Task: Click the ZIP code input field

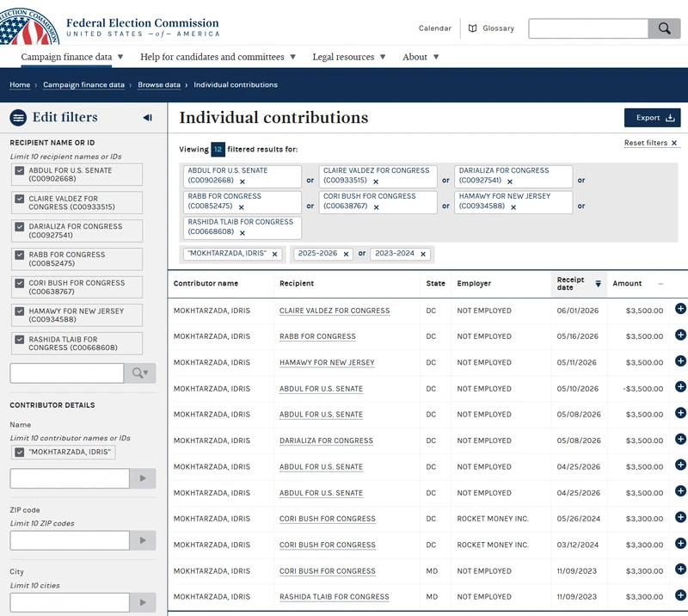Action: pyautogui.click(x=70, y=540)
